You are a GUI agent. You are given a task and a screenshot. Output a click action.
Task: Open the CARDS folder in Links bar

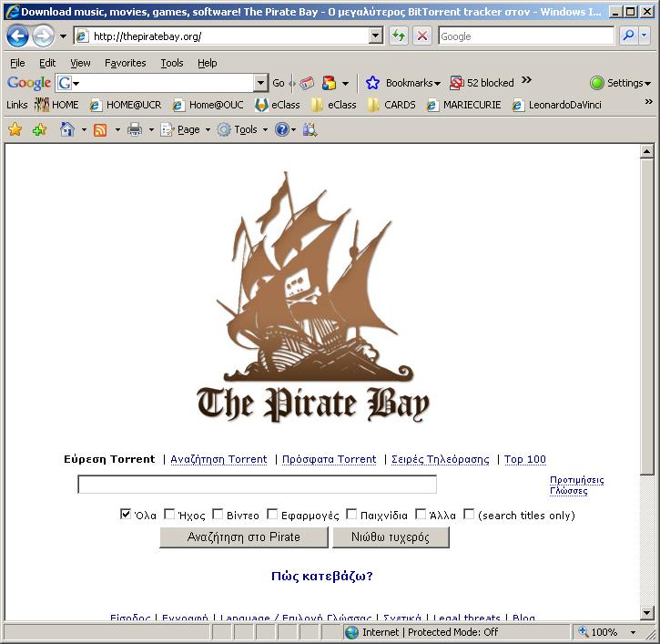pos(391,105)
